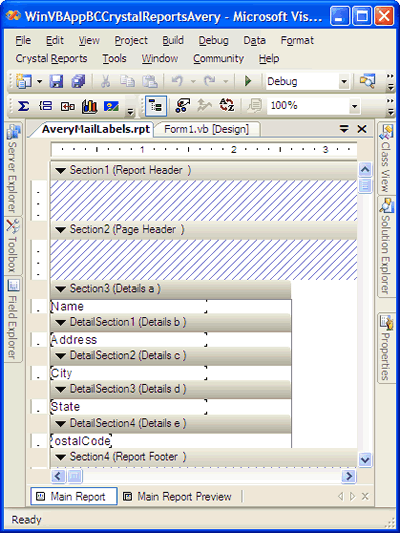Open the Edit menu
This screenshot has width=400, height=533.
[55, 40]
